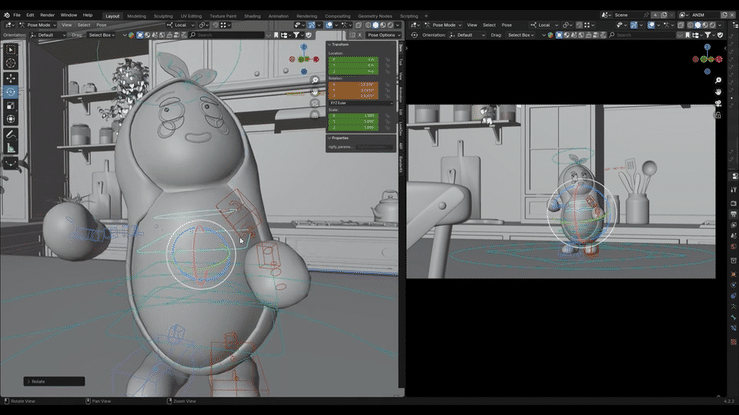
Task: Select the Breakdowner pose tool in left toolbar
Action: point(11,163)
